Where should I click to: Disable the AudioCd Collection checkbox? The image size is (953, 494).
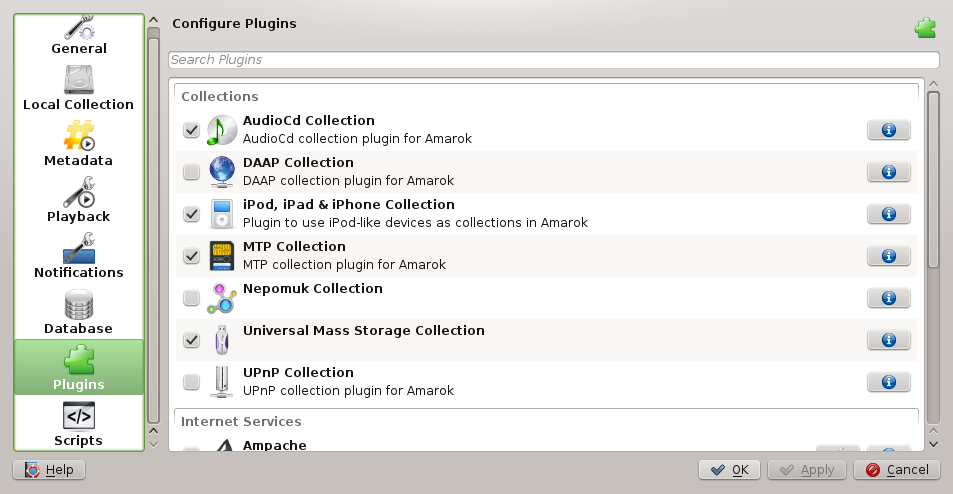[191, 131]
